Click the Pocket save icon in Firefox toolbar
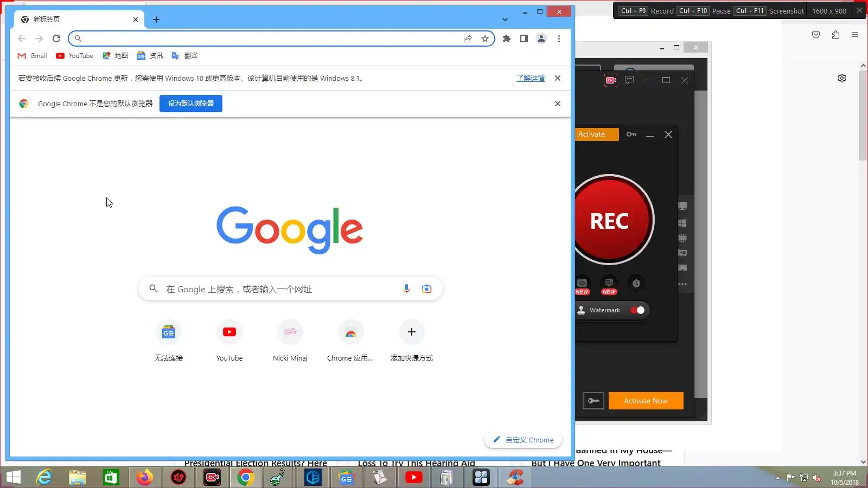Image resolution: width=868 pixels, height=488 pixels. pyautogui.click(x=816, y=35)
